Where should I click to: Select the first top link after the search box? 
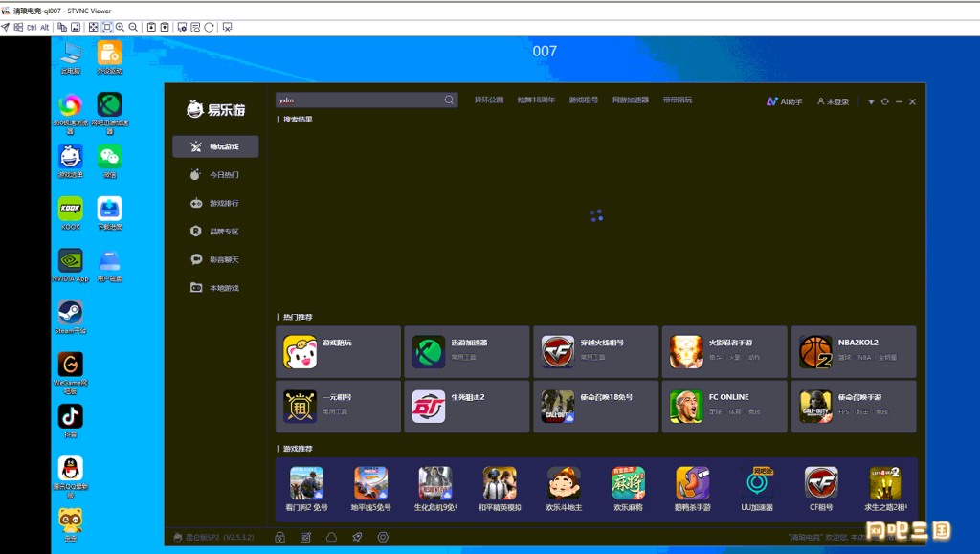[x=489, y=100]
